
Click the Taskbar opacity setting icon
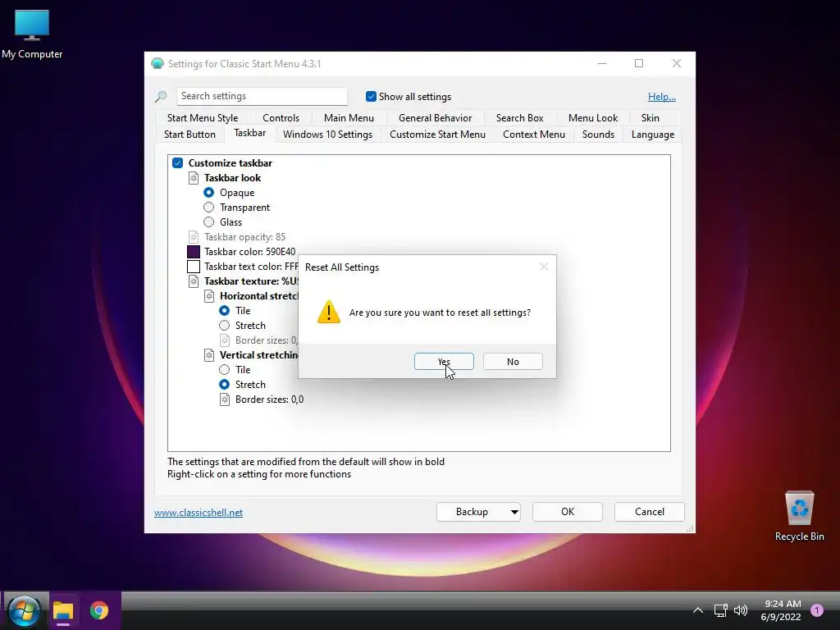pyautogui.click(x=194, y=237)
